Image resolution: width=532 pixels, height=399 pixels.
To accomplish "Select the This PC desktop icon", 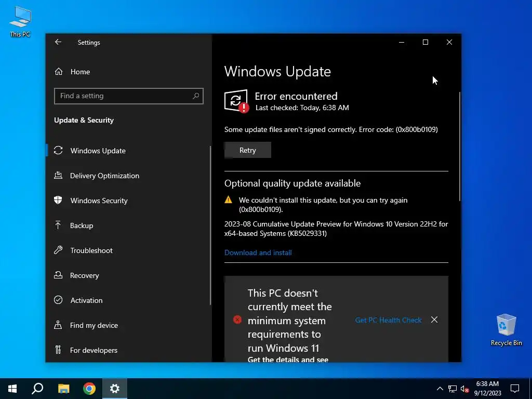I will [x=20, y=22].
